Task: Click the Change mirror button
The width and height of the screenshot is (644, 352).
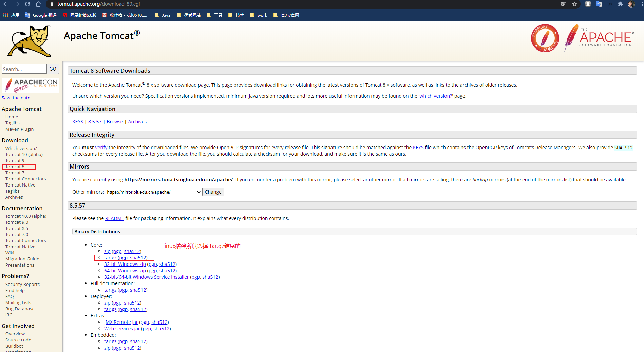Action: 213,192
